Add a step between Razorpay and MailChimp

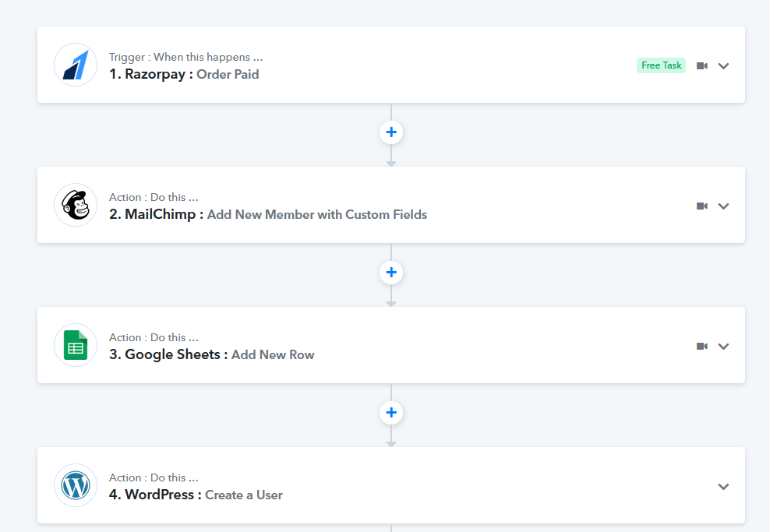[x=391, y=132]
